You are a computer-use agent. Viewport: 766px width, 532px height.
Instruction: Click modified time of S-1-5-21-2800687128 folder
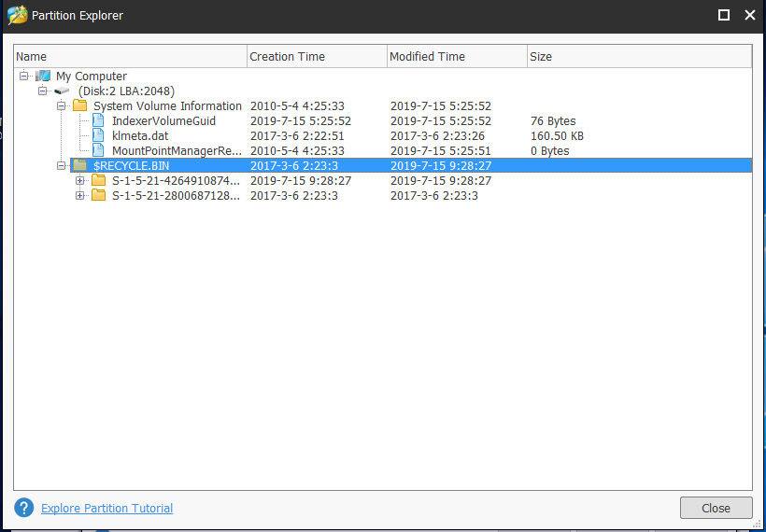click(x=434, y=196)
